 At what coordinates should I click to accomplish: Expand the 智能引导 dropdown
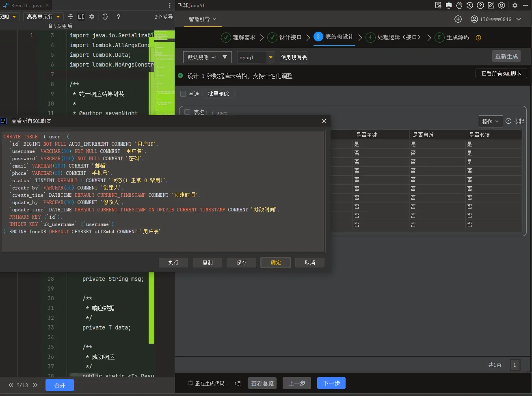coord(202,19)
